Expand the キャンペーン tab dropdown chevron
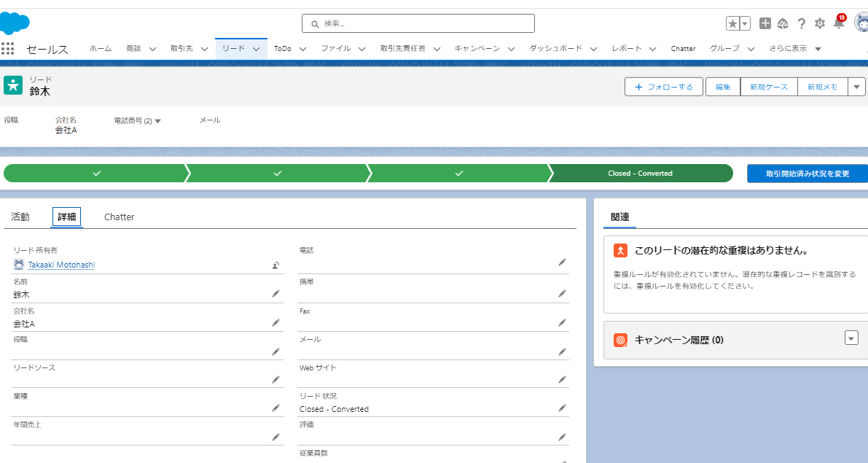 click(512, 49)
